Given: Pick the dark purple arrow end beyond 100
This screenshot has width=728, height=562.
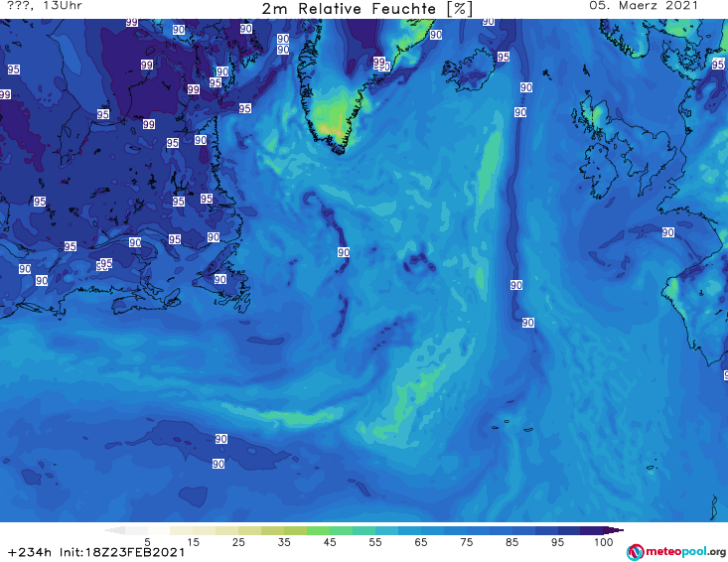Looking at the screenshot, I should pyautogui.click(x=614, y=530).
